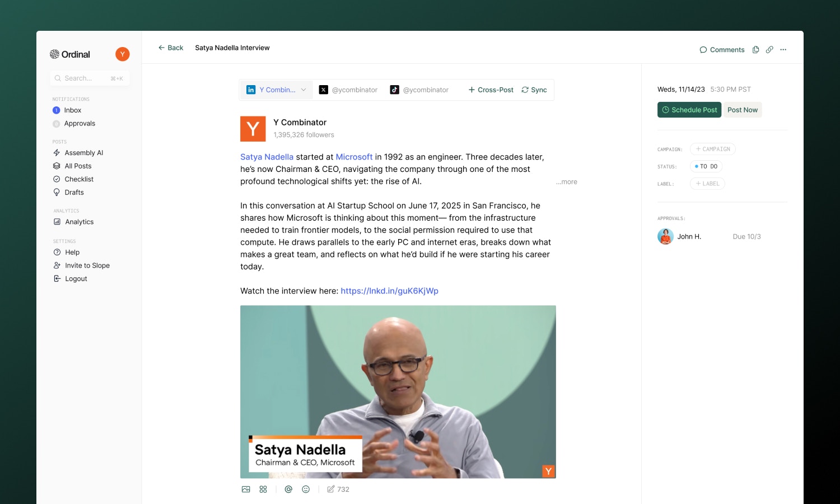Click the Satya Nadella Interview title
The width and height of the screenshot is (840, 504).
(232, 48)
